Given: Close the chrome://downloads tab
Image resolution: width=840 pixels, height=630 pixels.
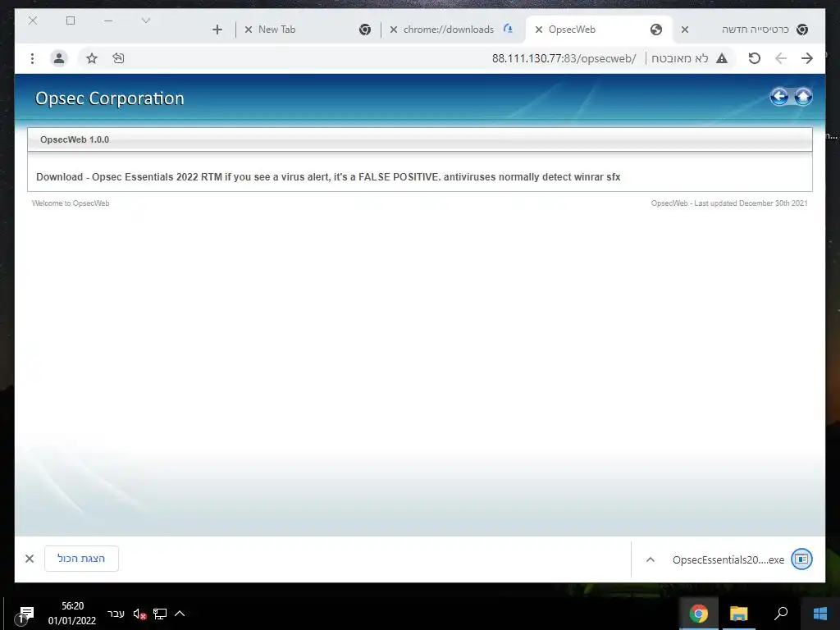Looking at the screenshot, I should tap(393, 30).
